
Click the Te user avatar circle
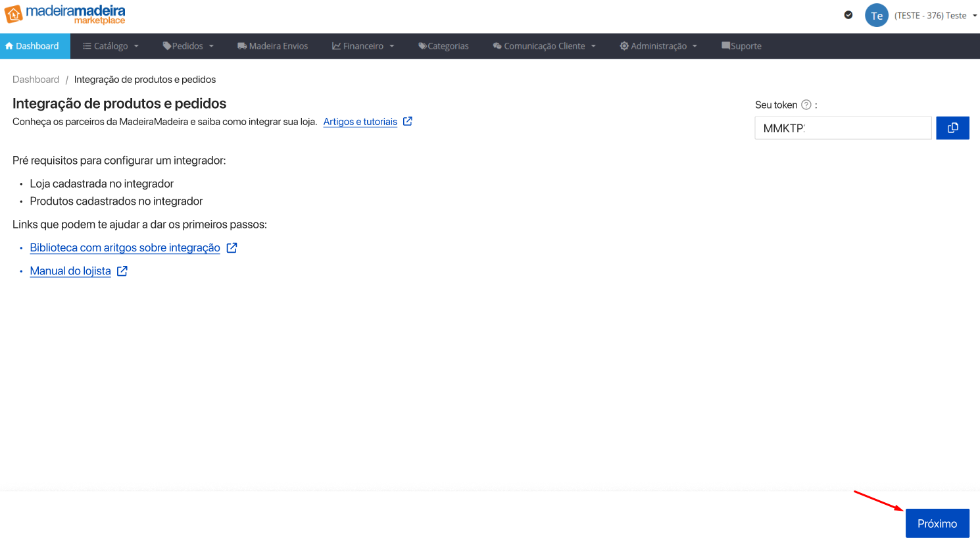pyautogui.click(x=876, y=16)
